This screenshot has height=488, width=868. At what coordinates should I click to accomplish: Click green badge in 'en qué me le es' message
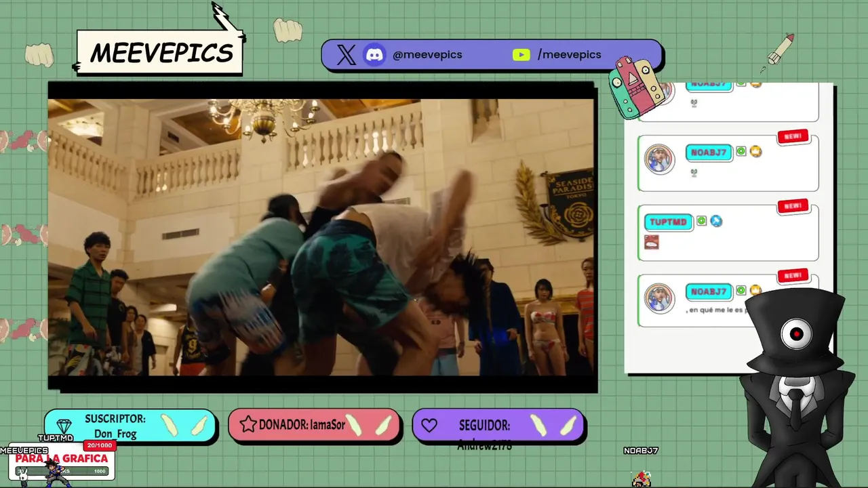tap(741, 290)
